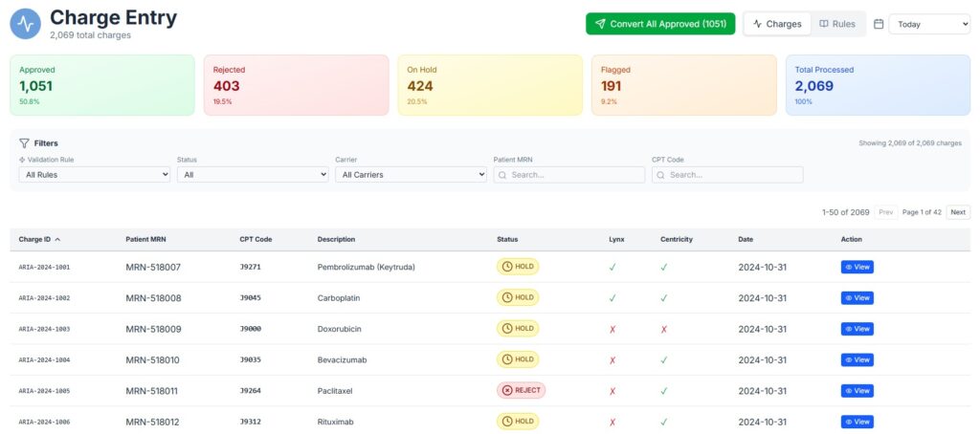The height and width of the screenshot is (434, 980).
Task: Go to Next page of charges
Action: 957,212
